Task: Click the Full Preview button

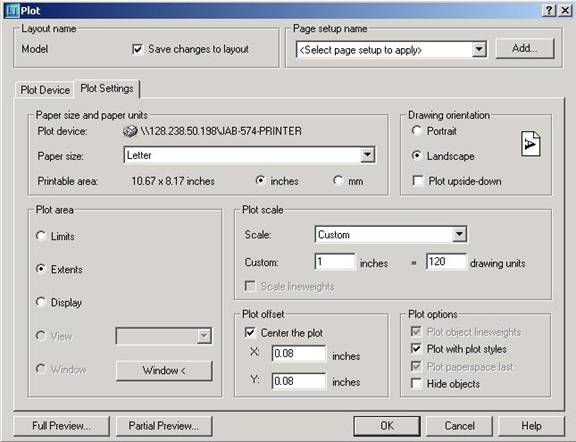Action: 61,426
